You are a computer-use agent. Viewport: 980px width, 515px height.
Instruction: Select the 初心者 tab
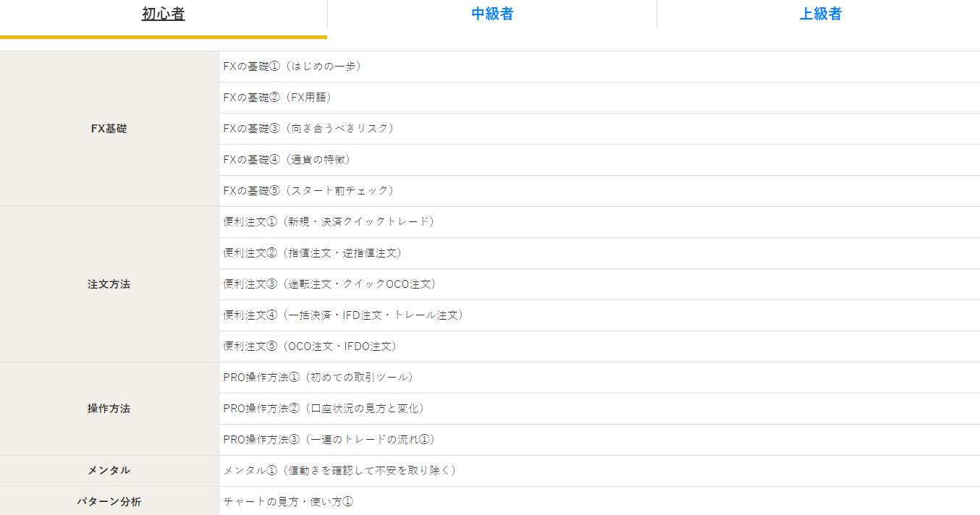[x=163, y=14]
